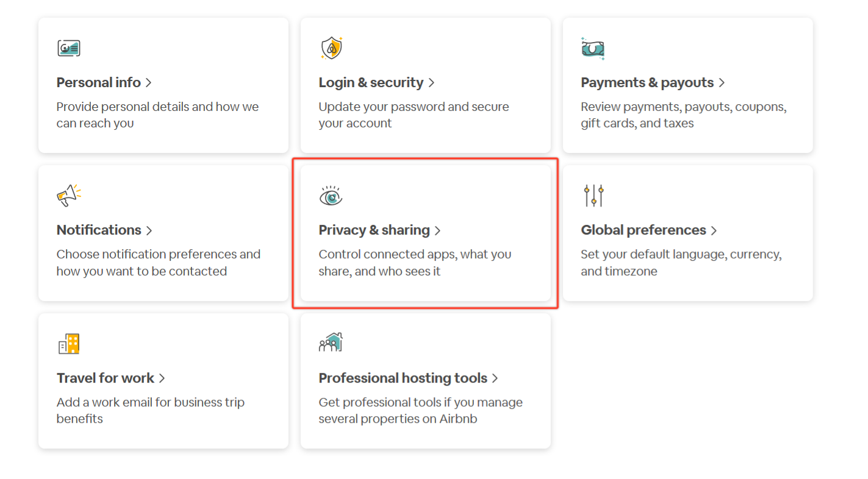
Task: Click the Notifications megaphone icon
Action: point(69,195)
